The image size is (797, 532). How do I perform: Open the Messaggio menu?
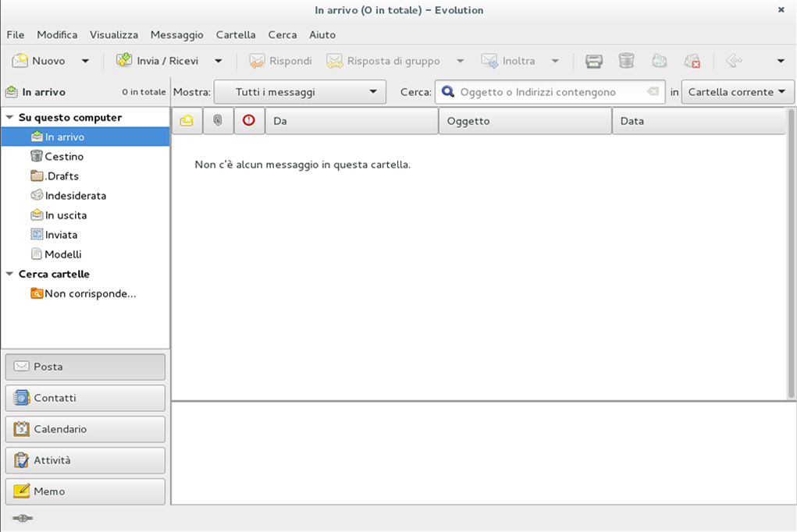tap(176, 34)
